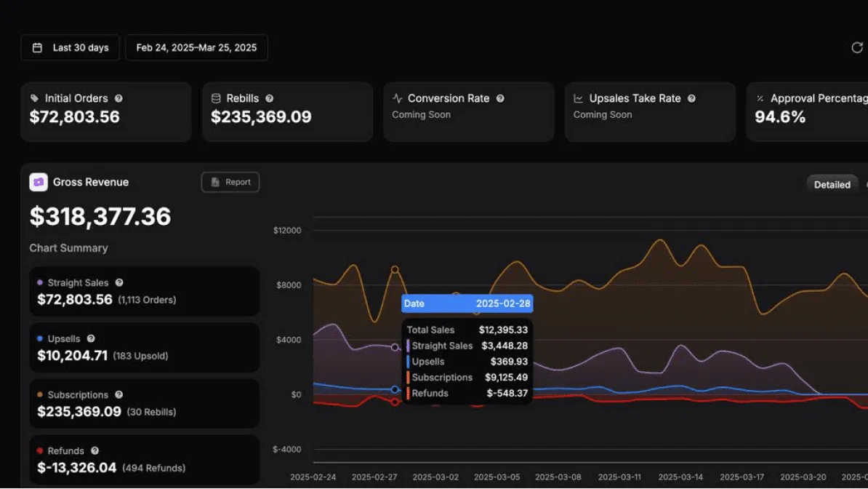Open the help tooltip beside Straight Sales
This screenshot has width=868, height=489.
pos(118,282)
